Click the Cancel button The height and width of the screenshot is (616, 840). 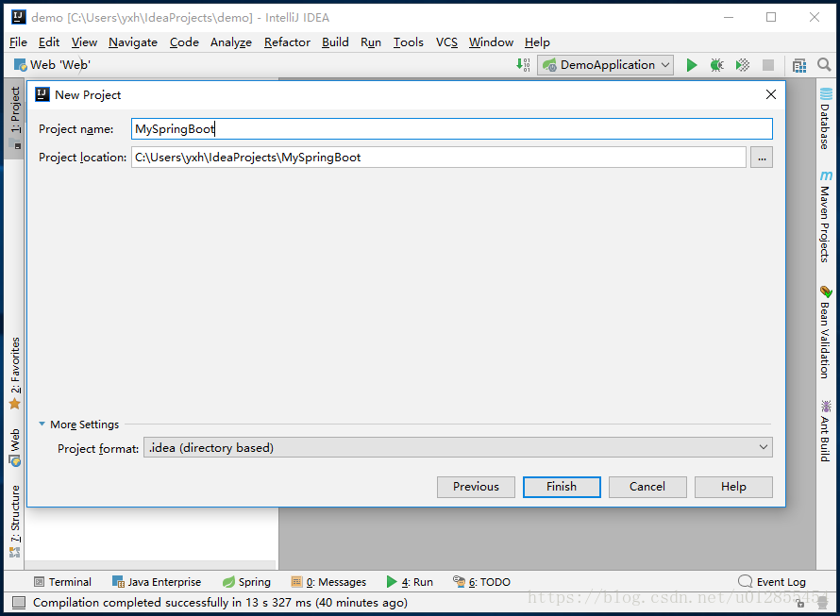pos(647,487)
